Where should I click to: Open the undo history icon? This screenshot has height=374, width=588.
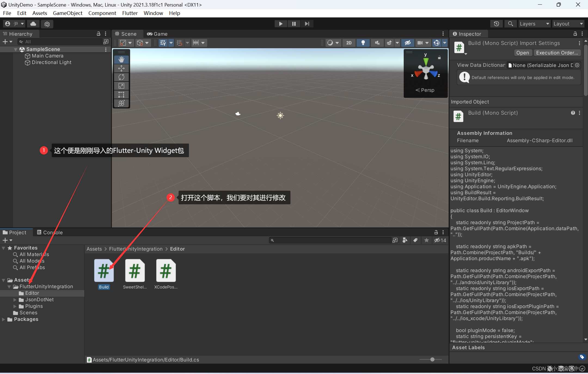click(x=496, y=24)
